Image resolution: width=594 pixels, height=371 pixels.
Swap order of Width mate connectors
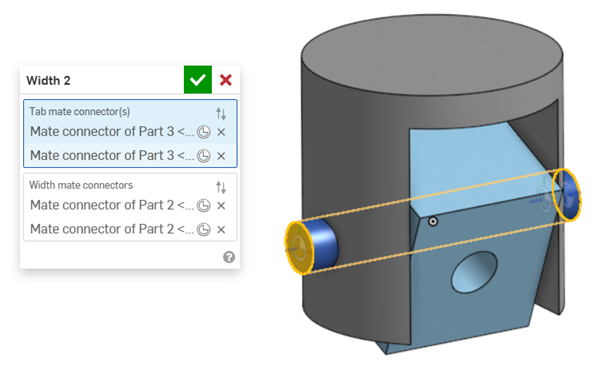[x=221, y=187]
